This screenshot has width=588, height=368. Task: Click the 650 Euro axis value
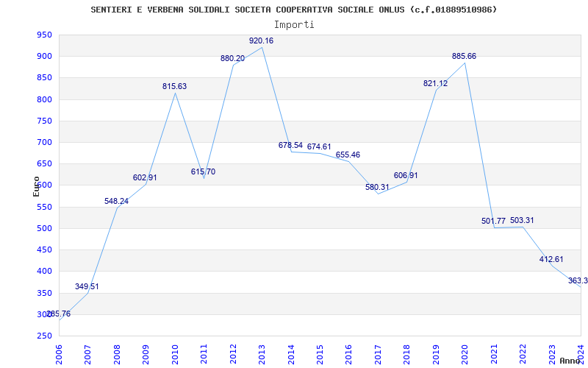44,163
